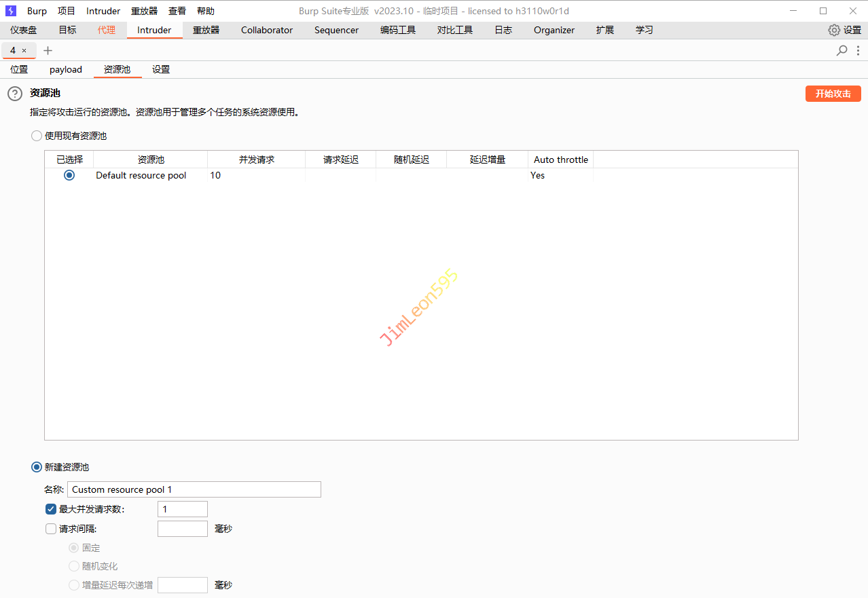Uncheck the 最大并发请求数 checkbox
This screenshot has height=598, width=868.
pos(51,509)
